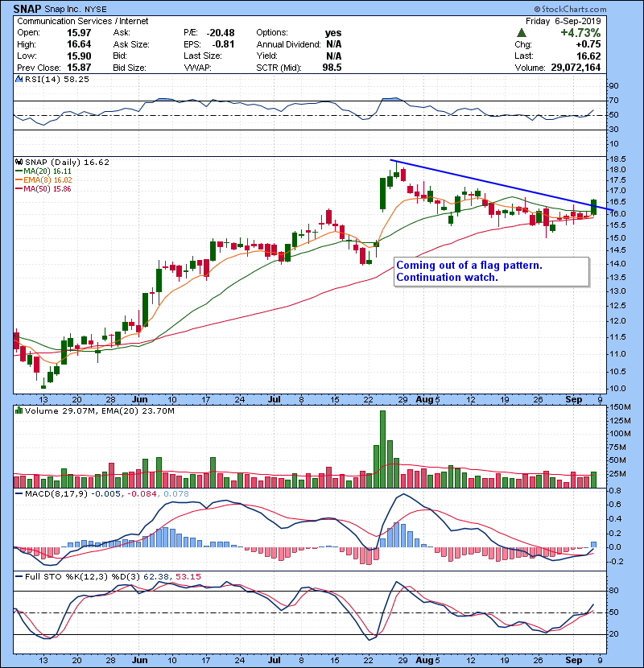This screenshot has width=644, height=668.
Task: Click the stochastic %D value 53.15
Action: (x=188, y=577)
